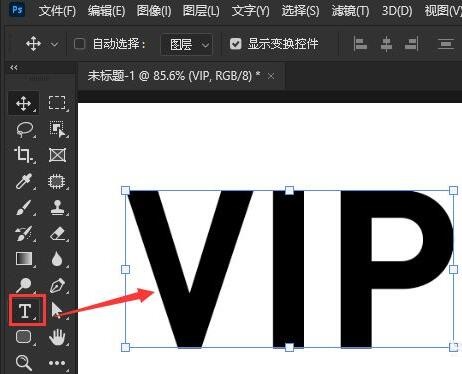Align right edges of layers

(x=412, y=44)
